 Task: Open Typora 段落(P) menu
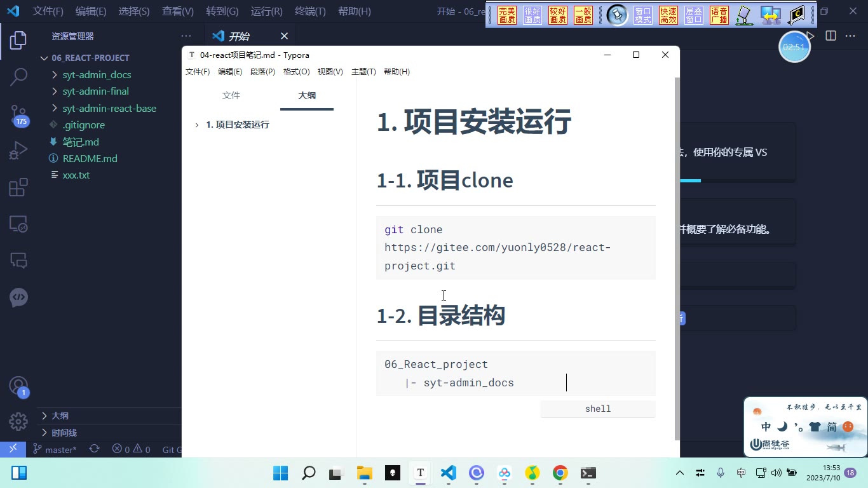tap(262, 72)
